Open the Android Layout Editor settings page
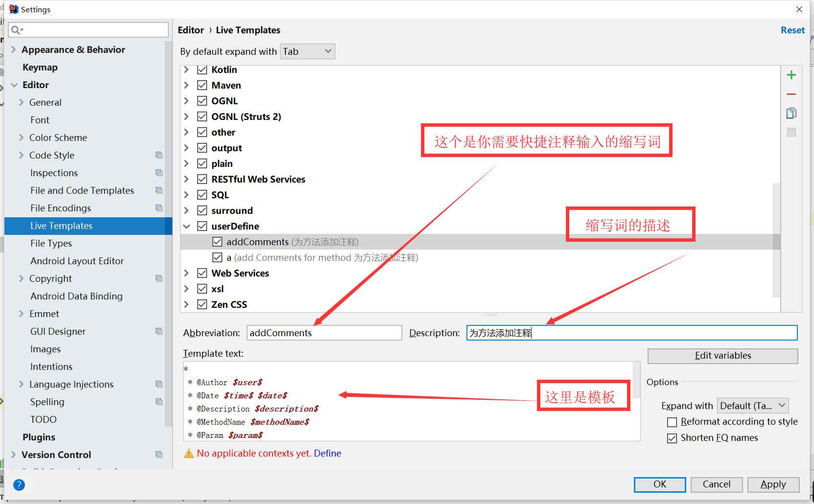Screen dimensions: 814x504 (77, 261)
